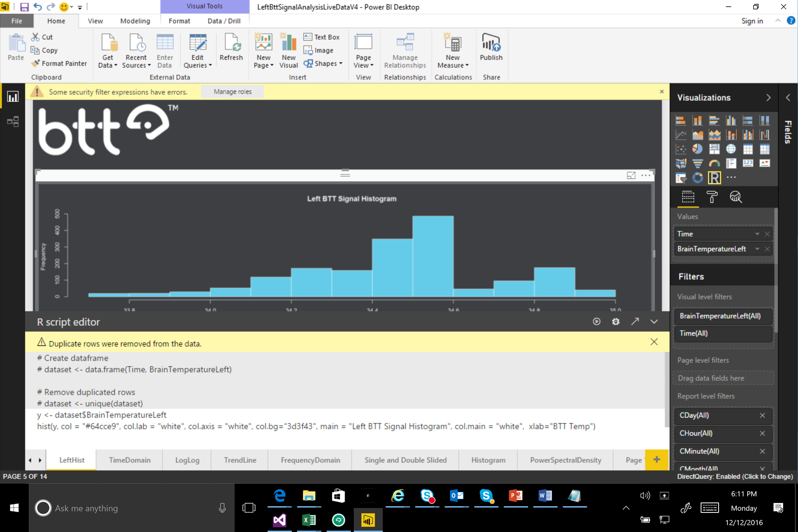Toggle DirectQuery mode from the status bar
This screenshot has height=532, width=798.
pos(735,477)
